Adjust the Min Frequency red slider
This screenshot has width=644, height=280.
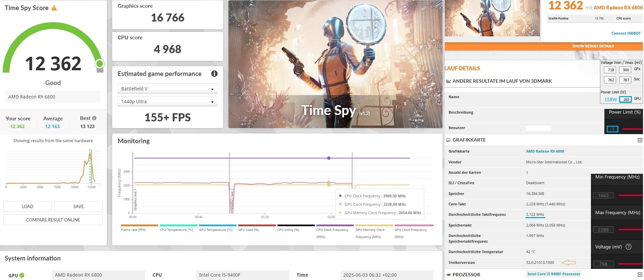click(x=631, y=195)
